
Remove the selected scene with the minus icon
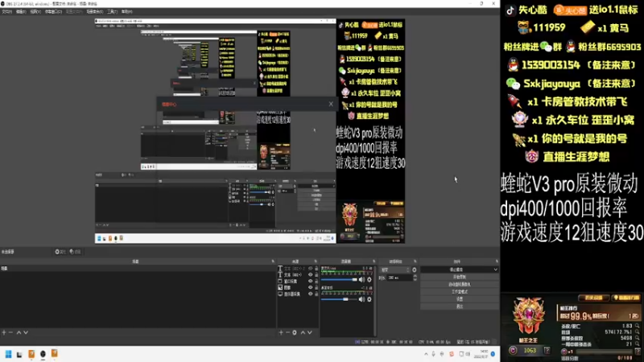pos(10,332)
